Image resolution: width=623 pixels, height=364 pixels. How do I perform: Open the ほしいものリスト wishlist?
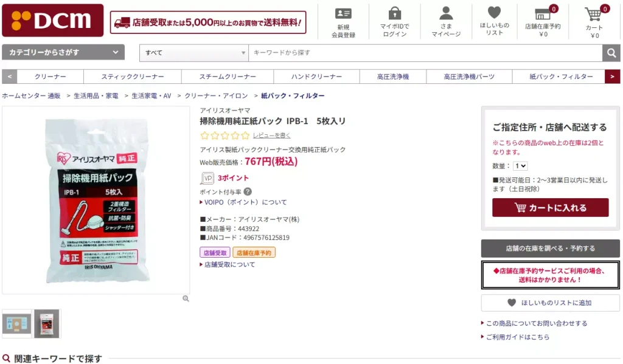493,19
